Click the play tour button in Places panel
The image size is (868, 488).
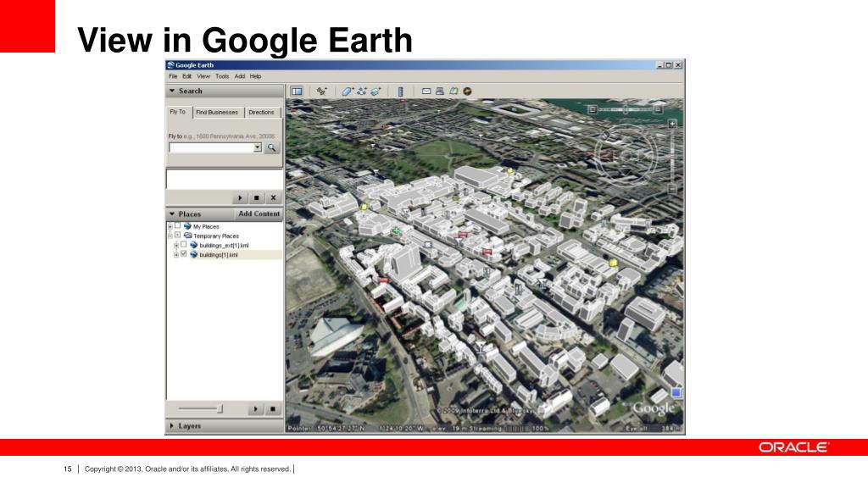pyautogui.click(x=255, y=409)
